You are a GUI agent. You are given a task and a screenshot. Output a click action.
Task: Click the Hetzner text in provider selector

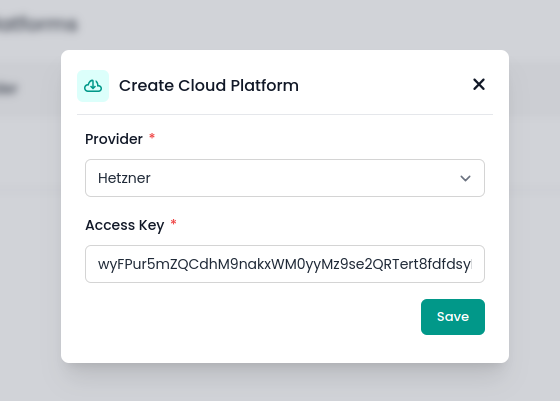click(124, 178)
